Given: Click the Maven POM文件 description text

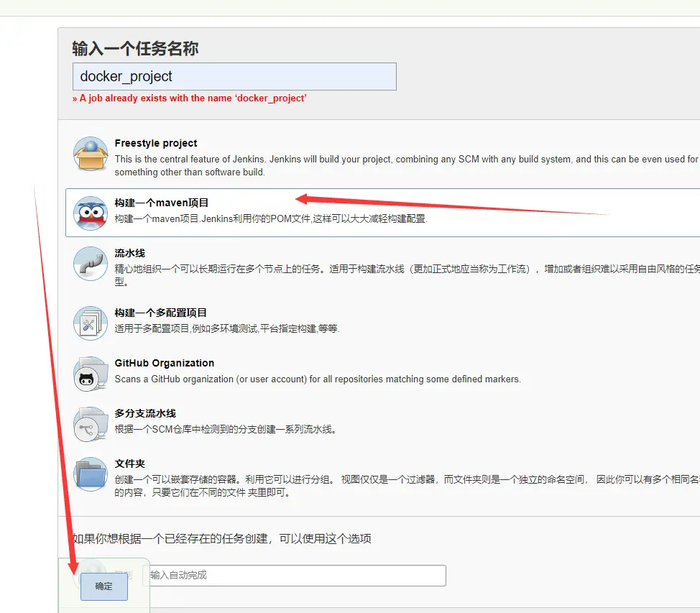Looking at the screenshot, I should point(271,218).
